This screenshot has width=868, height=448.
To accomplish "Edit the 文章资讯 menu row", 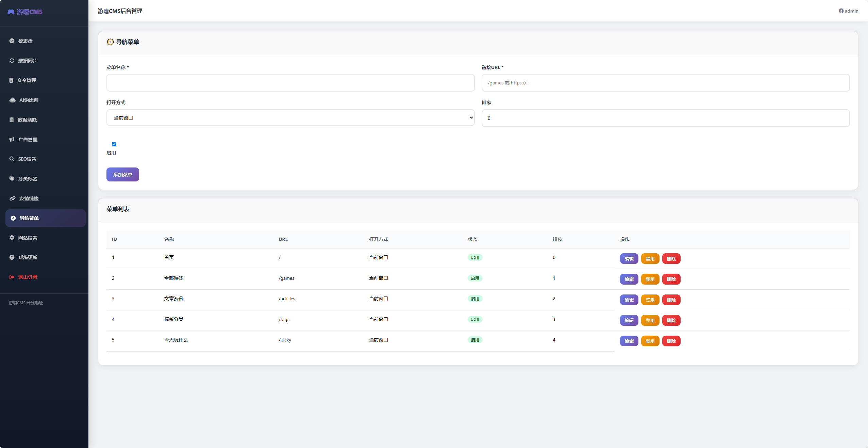I will 629,300.
